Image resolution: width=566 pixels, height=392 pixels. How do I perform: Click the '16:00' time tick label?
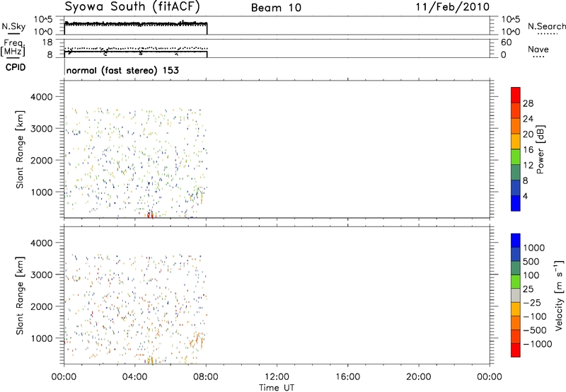(x=347, y=377)
